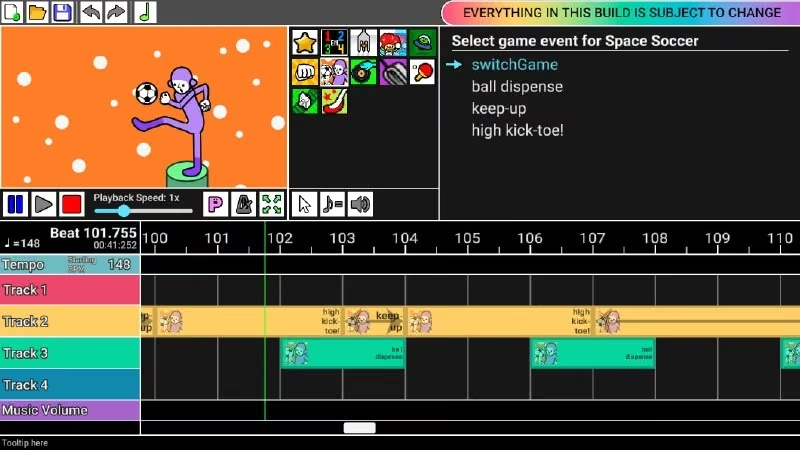This screenshot has width=800, height=450.
Task: Click the Beat 101.755 readout
Action: pyautogui.click(x=93, y=233)
